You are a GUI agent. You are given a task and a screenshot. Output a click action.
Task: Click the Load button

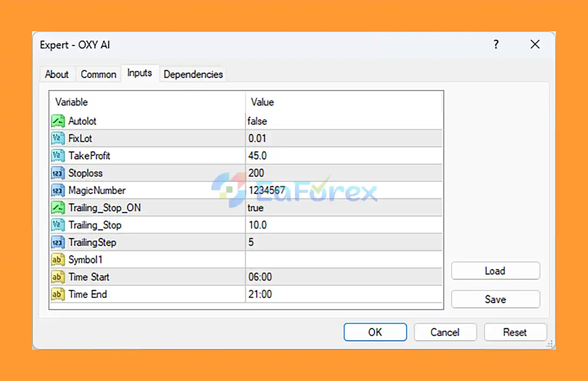(495, 271)
